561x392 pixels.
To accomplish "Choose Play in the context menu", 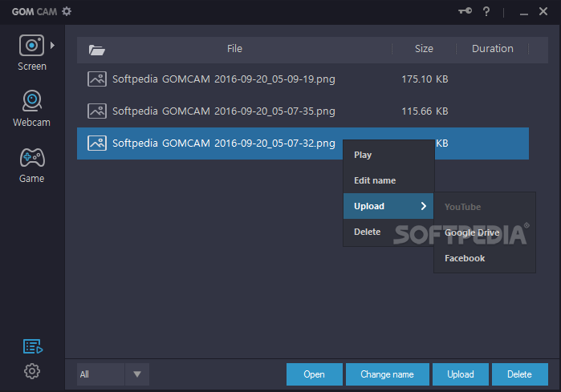I will (388, 155).
